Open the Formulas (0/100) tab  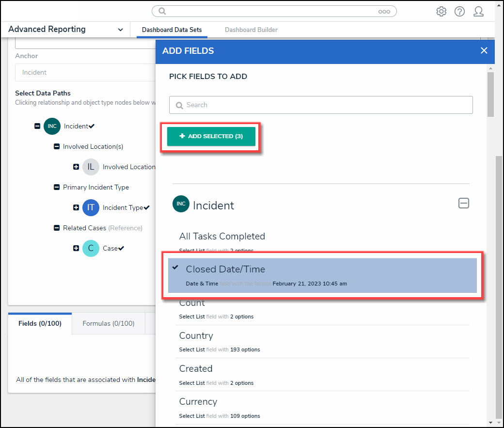(x=108, y=323)
